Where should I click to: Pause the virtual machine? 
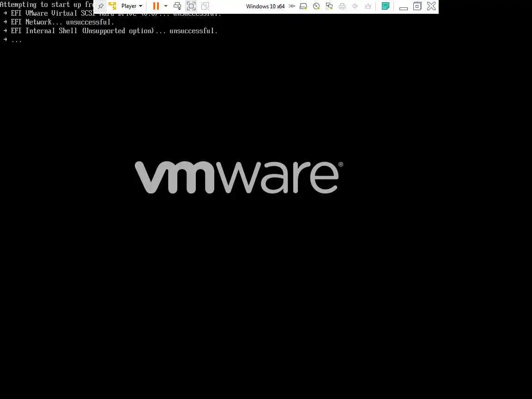156,6
